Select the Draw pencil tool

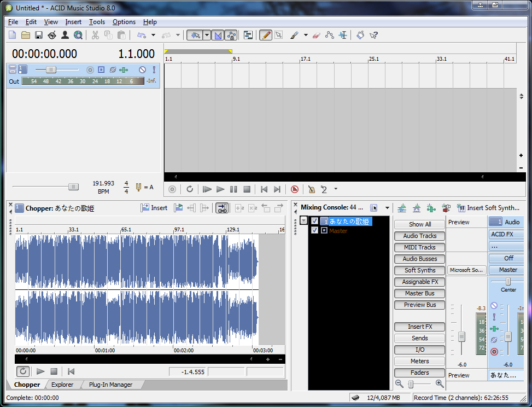point(266,35)
